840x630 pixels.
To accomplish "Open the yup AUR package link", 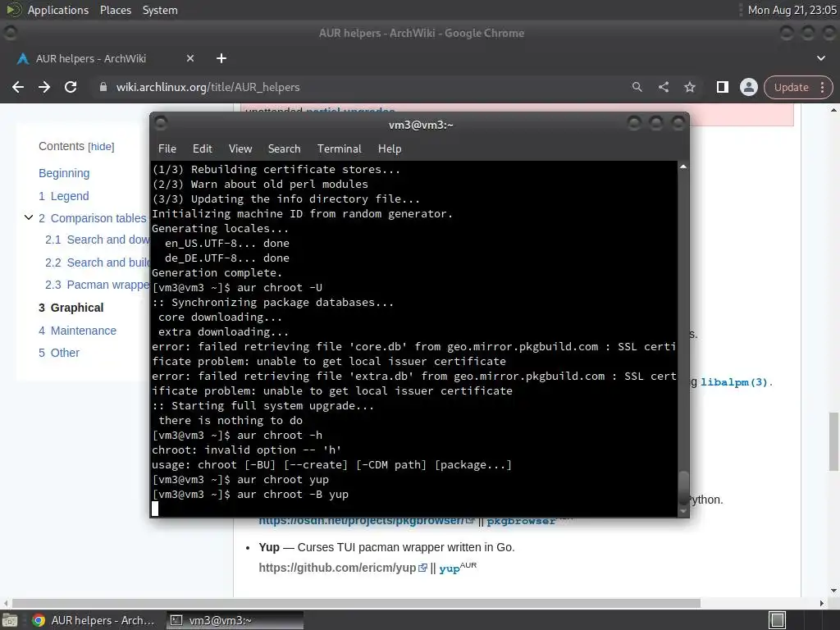I will click(x=450, y=568).
